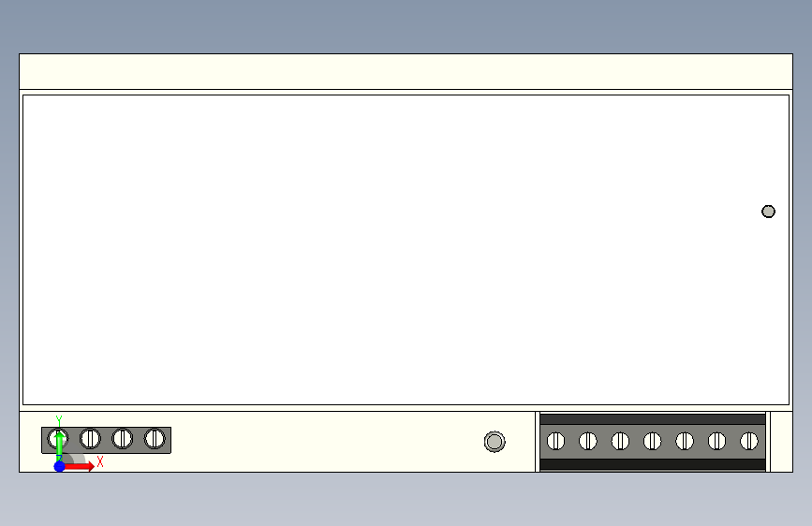Viewport: 812px width, 526px height.
Task: Select the second screw of the four-screw terminal block
Action: pos(90,439)
